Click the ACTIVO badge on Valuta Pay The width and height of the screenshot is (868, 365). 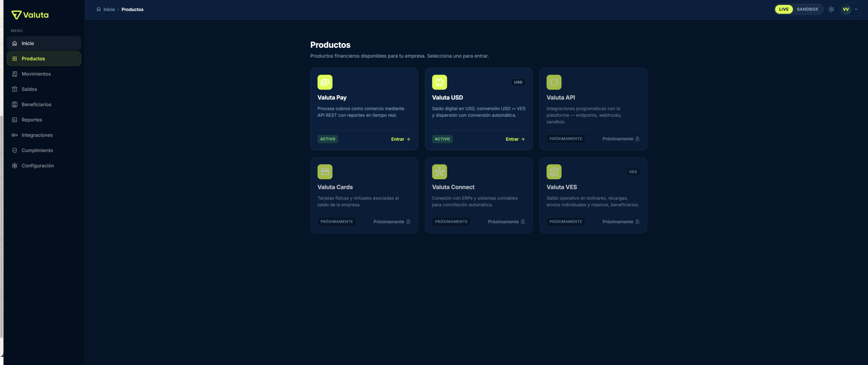click(328, 139)
